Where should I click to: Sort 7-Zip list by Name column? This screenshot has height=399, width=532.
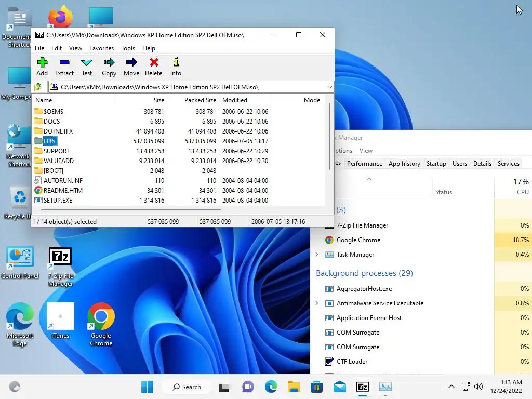74,100
